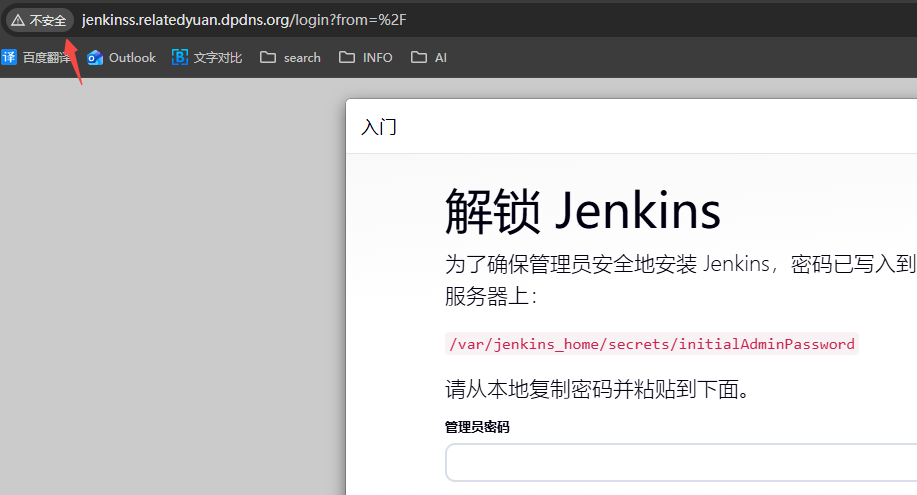Click the 入门 dialog title
This screenshot has height=495, width=917.
(x=379, y=127)
